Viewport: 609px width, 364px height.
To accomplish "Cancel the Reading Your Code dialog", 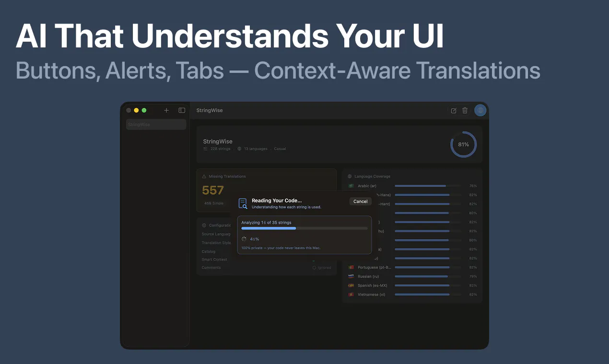I will point(360,202).
